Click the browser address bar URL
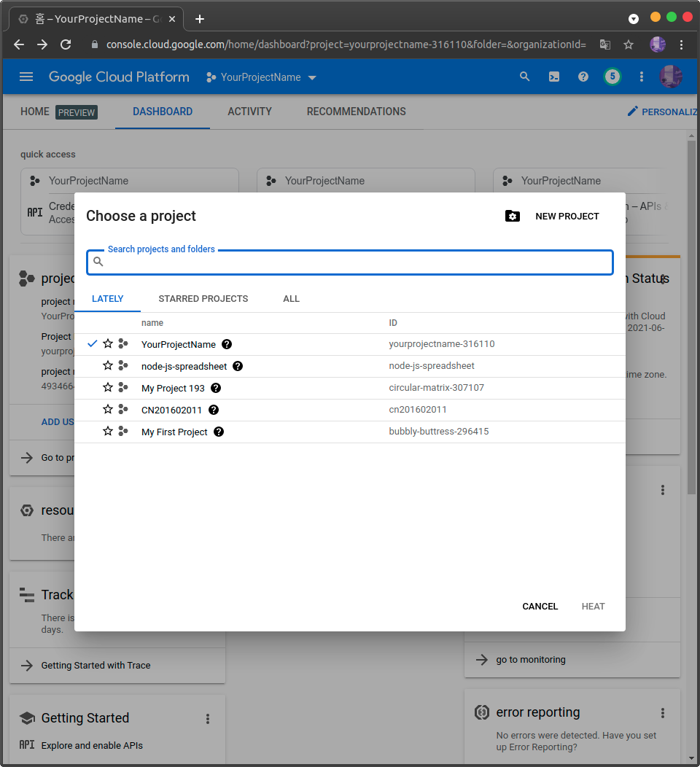This screenshot has height=767, width=700. 346,44
